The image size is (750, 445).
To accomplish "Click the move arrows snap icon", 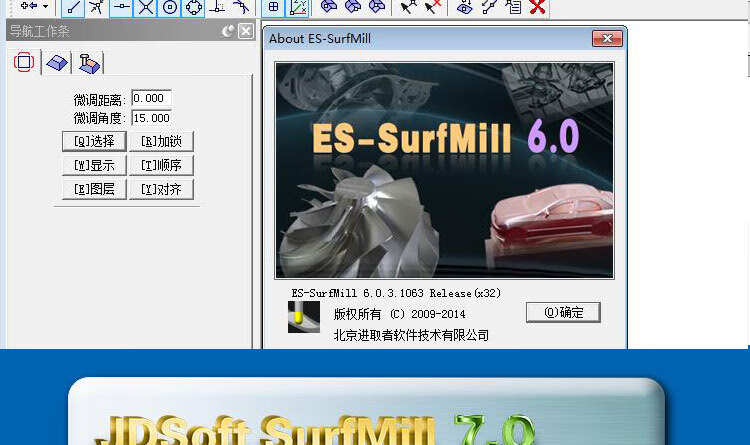I will (29, 6).
